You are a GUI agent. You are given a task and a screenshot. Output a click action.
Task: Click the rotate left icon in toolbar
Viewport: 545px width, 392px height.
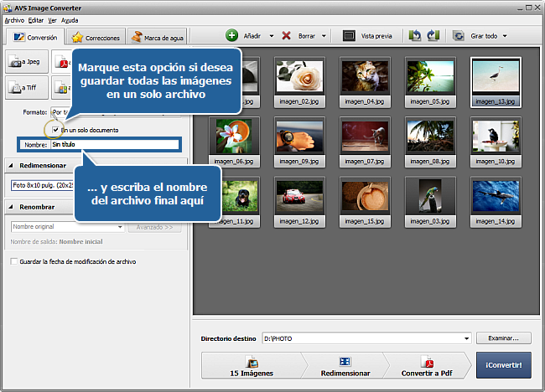(415, 37)
